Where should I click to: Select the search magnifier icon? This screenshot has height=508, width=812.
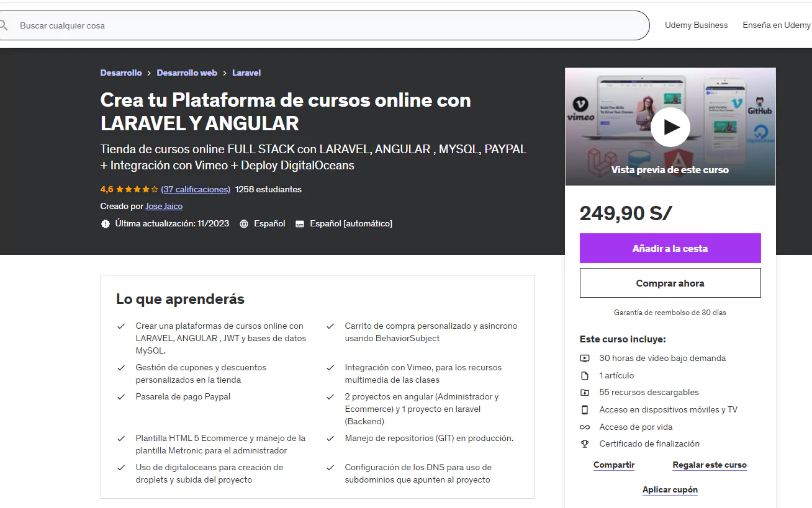(x=5, y=25)
